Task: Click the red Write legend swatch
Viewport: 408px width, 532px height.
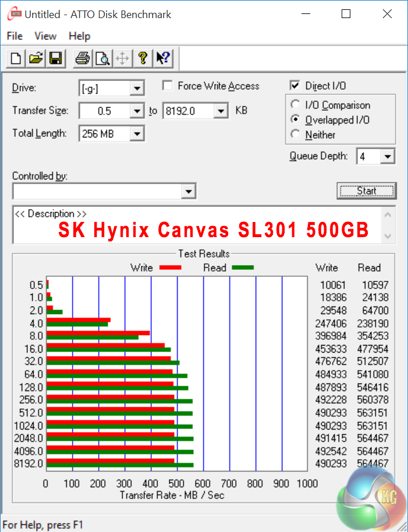Action: pyautogui.click(x=170, y=267)
